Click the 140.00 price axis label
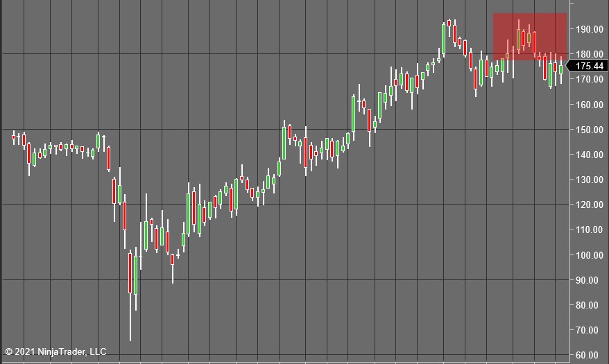Image resolution: width=609 pixels, height=364 pixels. tap(589, 155)
